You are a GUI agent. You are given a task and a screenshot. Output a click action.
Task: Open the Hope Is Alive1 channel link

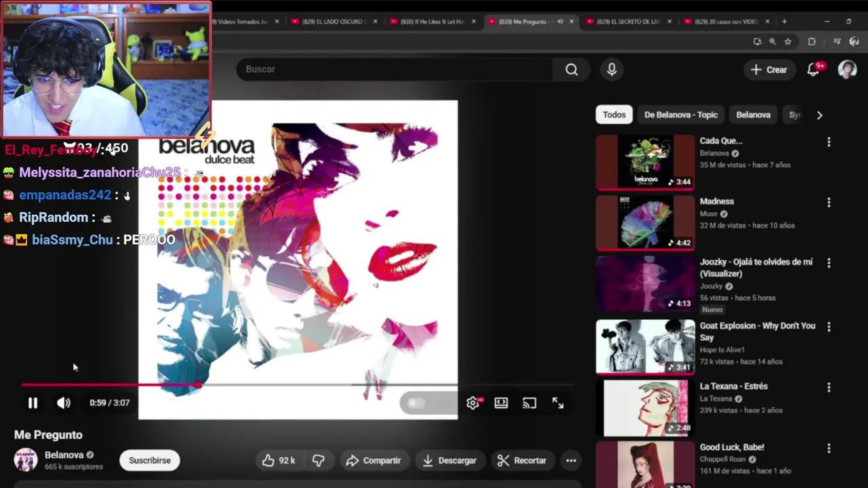[x=722, y=350]
